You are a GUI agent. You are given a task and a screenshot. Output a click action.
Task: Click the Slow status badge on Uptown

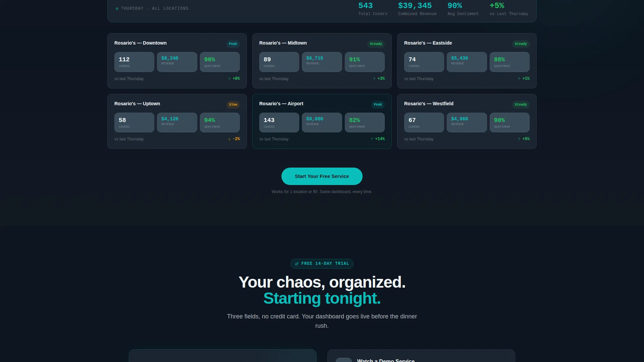pyautogui.click(x=233, y=105)
